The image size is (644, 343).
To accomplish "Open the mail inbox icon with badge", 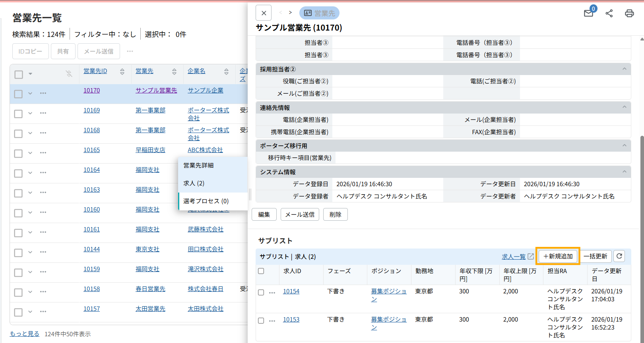I will 589,13.
